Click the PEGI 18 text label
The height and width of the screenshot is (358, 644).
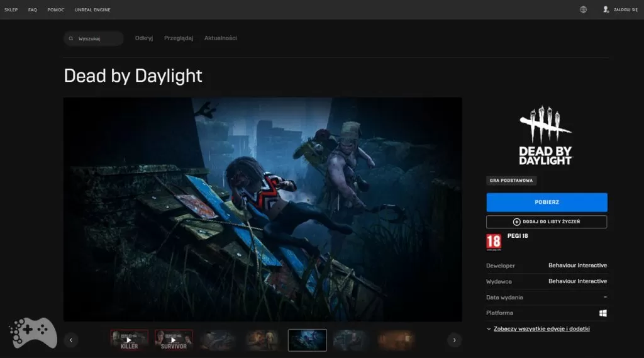pos(518,236)
